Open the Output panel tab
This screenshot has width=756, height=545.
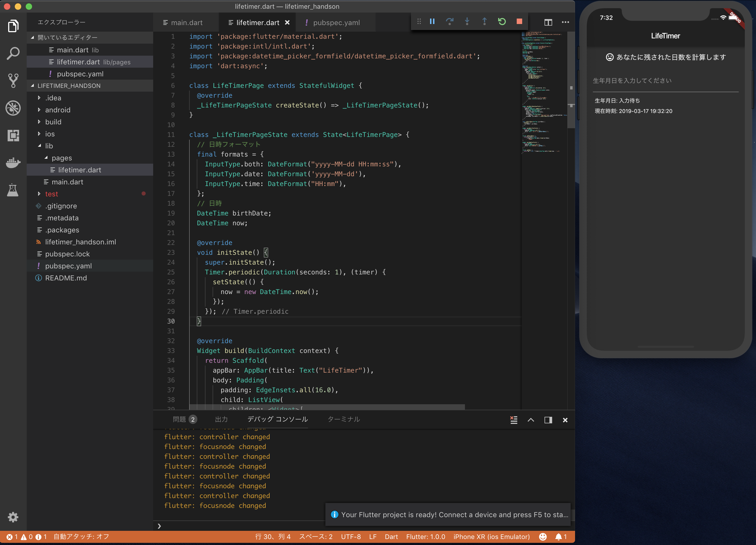221,419
